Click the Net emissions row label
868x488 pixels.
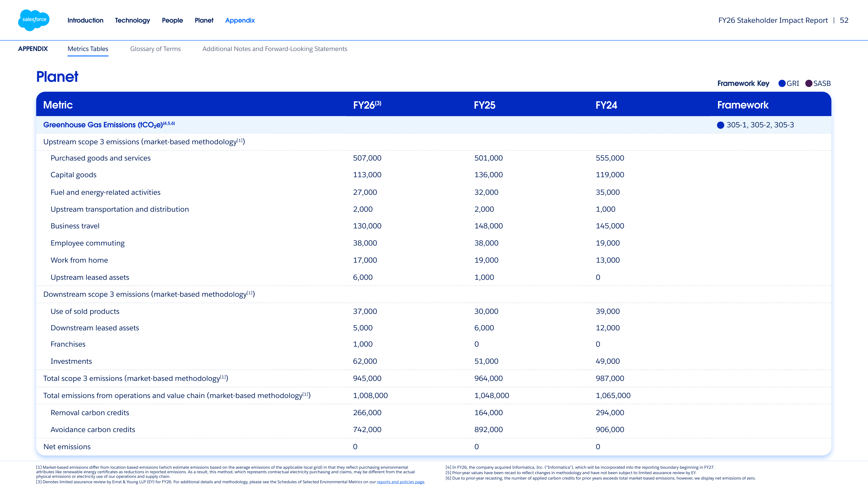tap(67, 447)
